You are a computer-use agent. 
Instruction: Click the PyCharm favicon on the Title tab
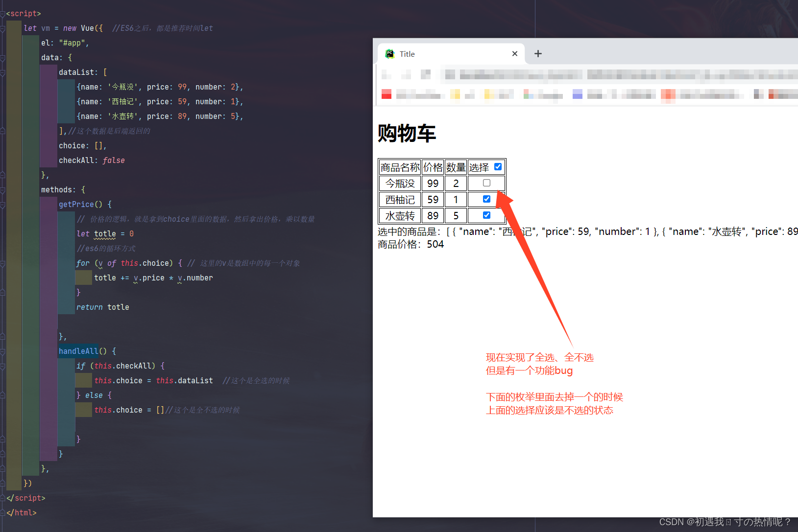pos(390,54)
